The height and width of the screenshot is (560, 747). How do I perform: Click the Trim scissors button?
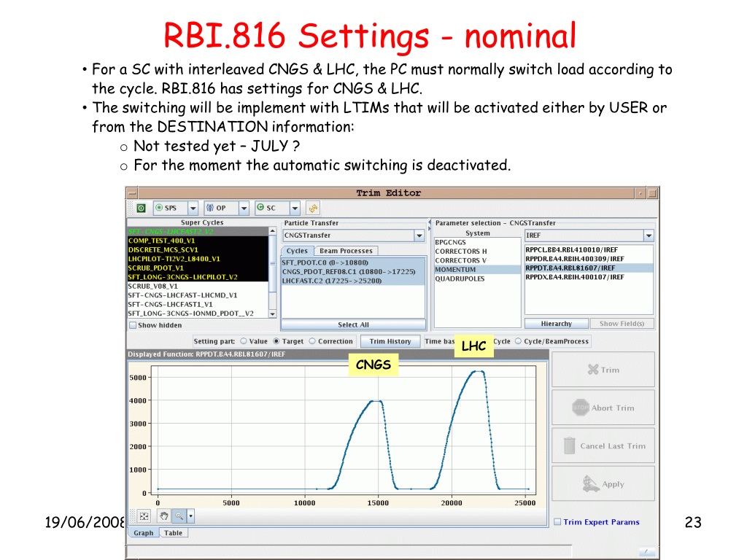coord(603,370)
